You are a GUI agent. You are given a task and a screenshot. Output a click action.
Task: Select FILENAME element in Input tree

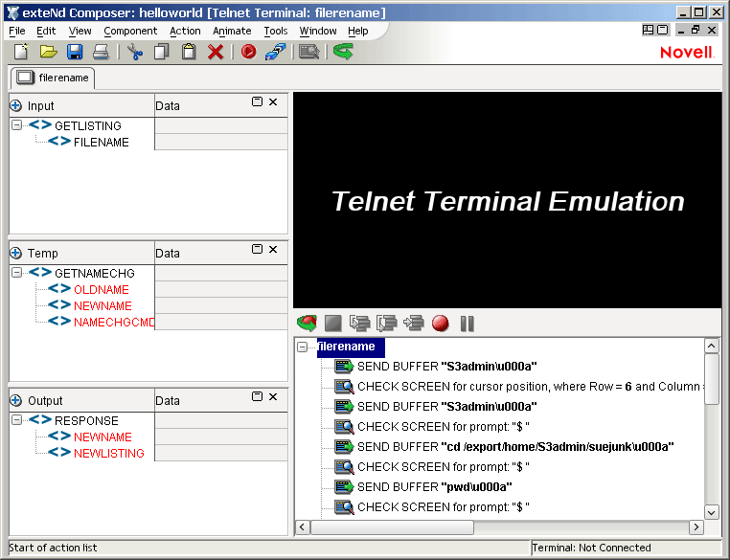101,142
